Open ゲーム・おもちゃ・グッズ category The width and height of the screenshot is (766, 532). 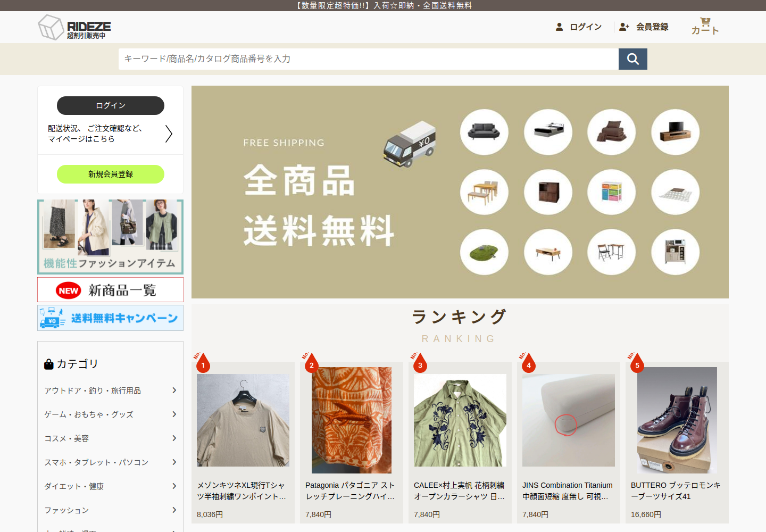89,414
